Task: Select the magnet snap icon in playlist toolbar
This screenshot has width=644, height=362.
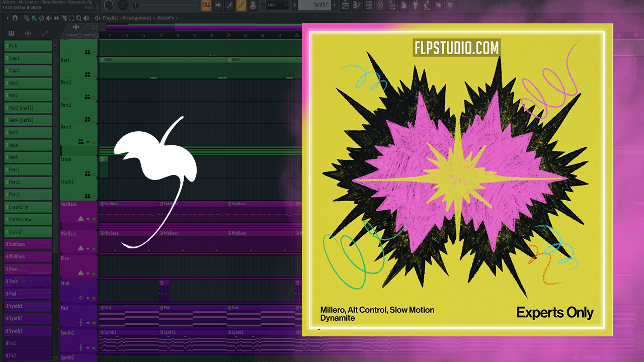Action: pos(15,18)
